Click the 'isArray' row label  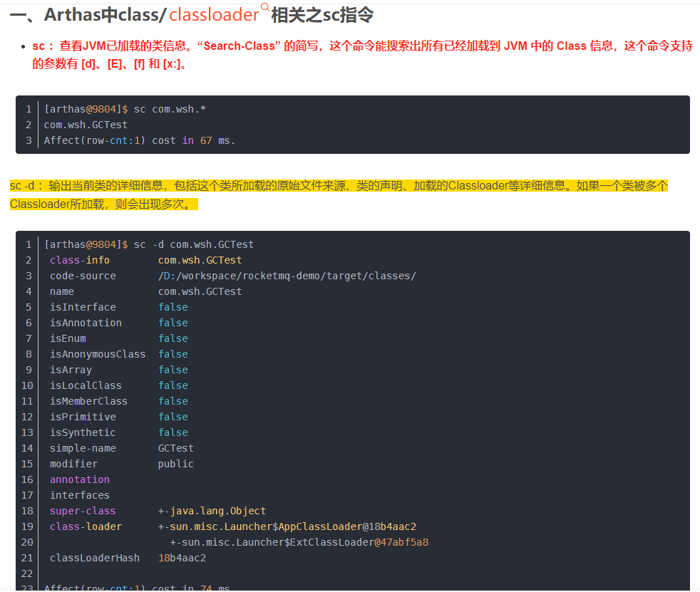pos(71,370)
